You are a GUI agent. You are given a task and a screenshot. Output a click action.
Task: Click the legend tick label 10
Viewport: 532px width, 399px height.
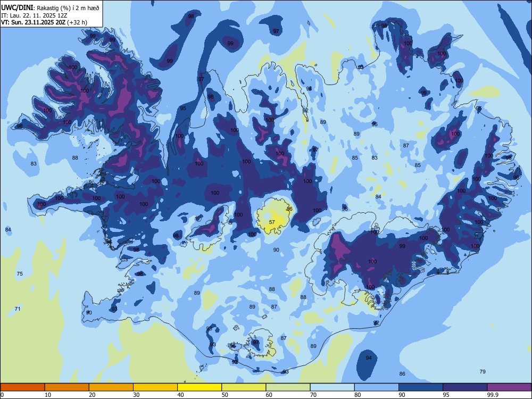[48, 395]
